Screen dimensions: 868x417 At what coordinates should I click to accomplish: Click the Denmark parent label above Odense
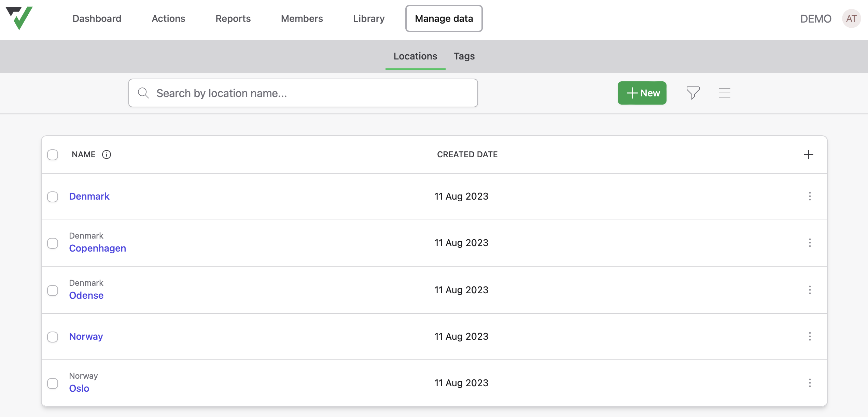click(86, 283)
